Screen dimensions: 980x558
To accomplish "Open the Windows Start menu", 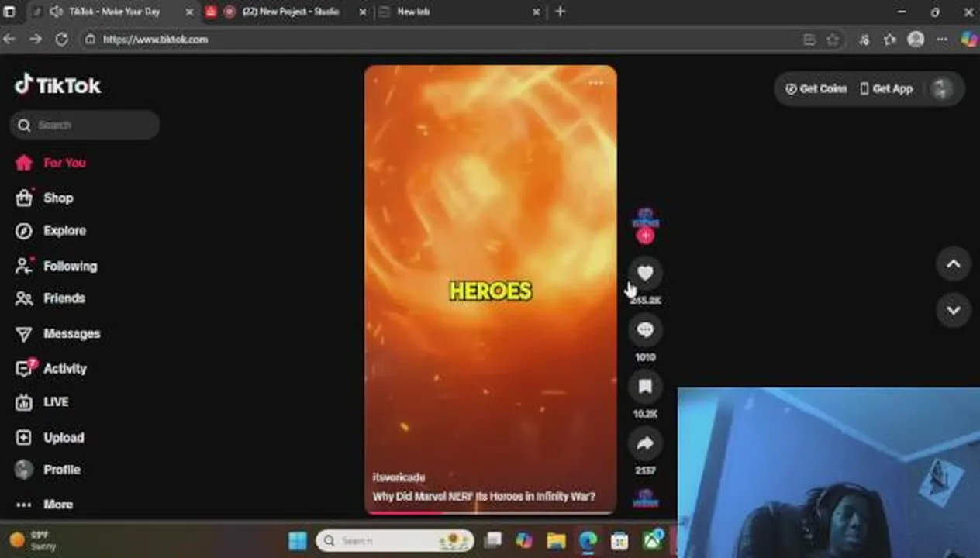I will [298, 540].
